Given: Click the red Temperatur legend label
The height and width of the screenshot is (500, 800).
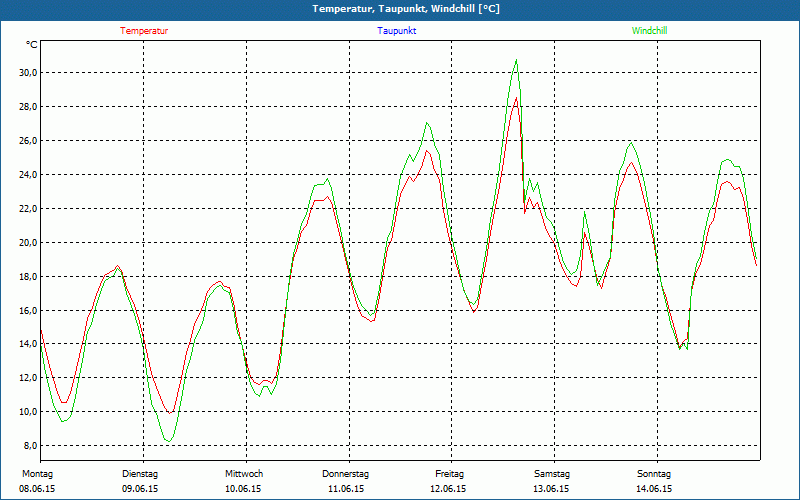Looking at the screenshot, I should (144, 31).
